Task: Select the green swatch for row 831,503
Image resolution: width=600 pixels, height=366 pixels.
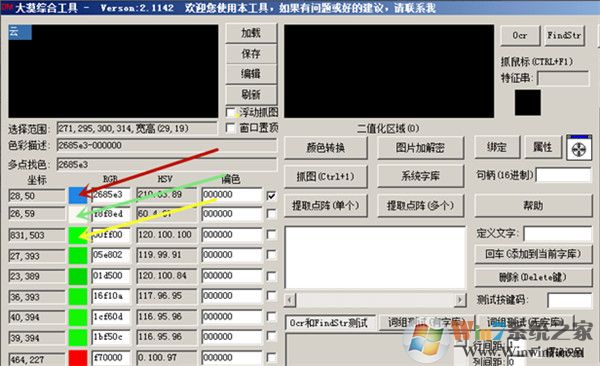Action: pyautogui.click(x=78, y=235)
